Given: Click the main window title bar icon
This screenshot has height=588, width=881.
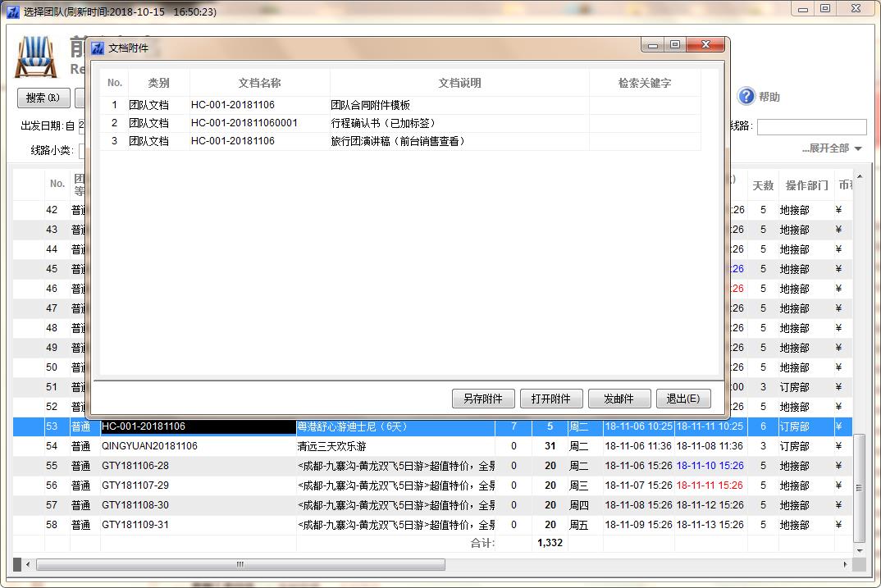Looking at the screenshot, I should [x=12, y=11].
